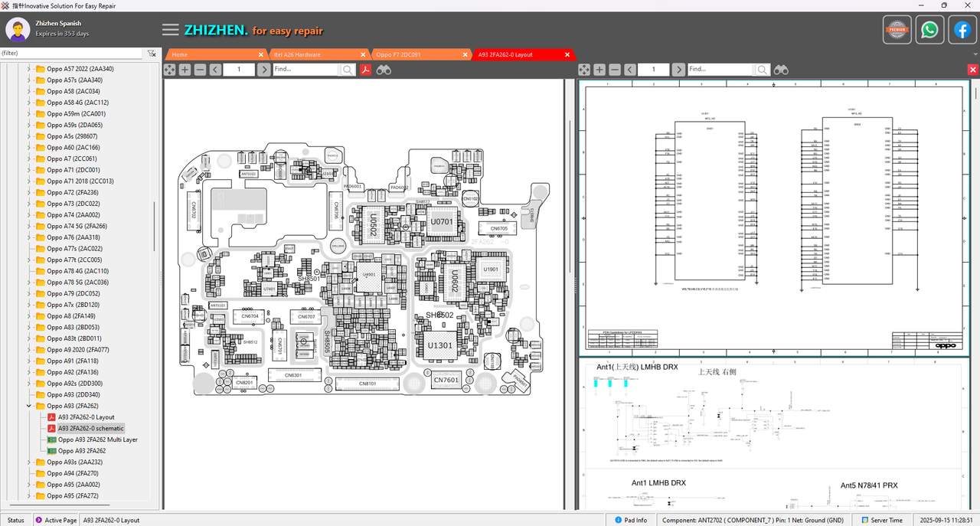980x526 pixels.
Task: Click the magnifier search icon in the right viewer
Action: (x=763, y=70)
